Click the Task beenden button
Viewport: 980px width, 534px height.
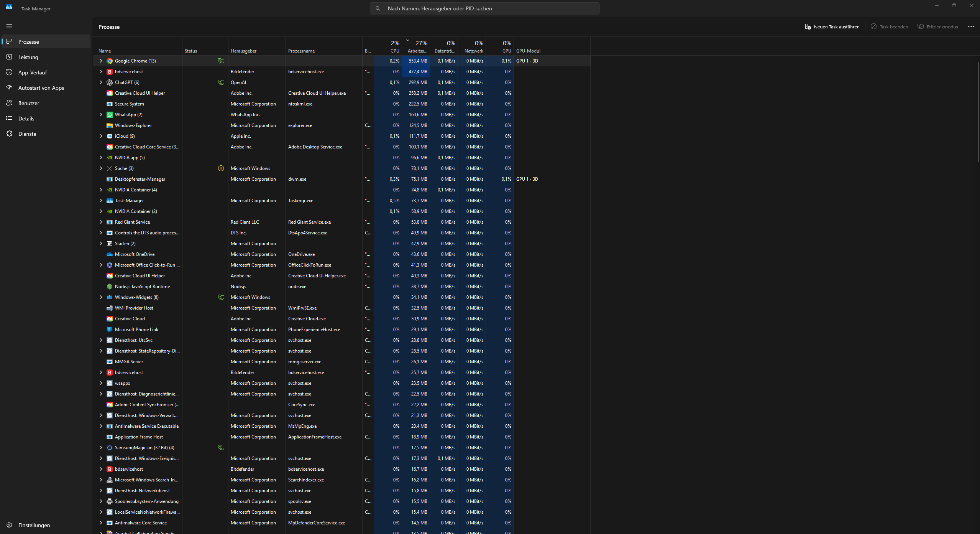(889, 27)
